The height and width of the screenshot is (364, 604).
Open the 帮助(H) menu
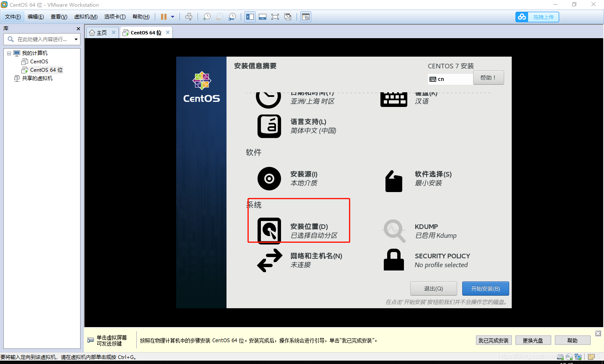(x=141, y=17)
